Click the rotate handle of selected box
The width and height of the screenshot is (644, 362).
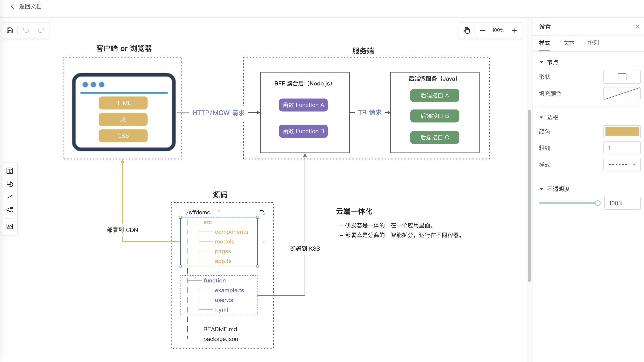coord(262,212)
